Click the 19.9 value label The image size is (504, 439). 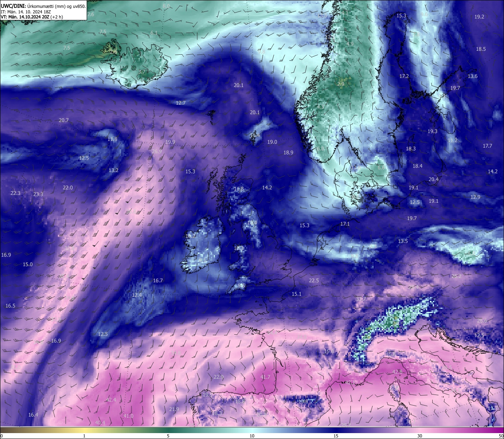pyautogui.click(x=170, y=142)
